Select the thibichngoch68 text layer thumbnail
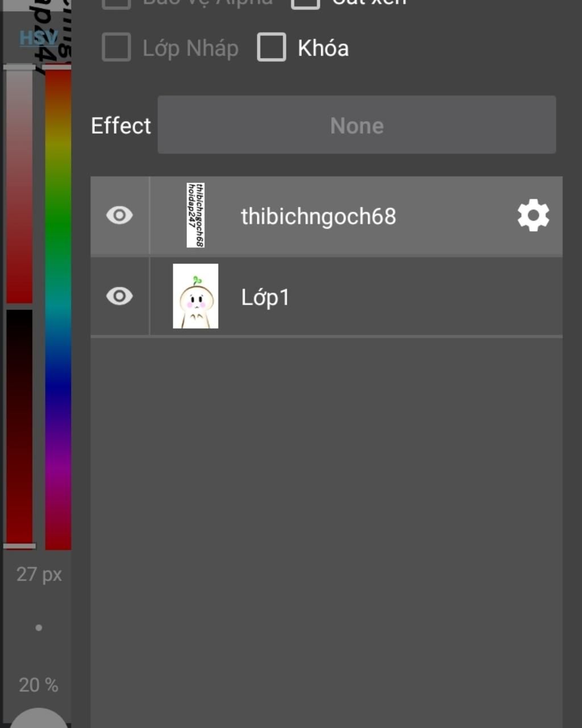The image size is (582, 728). coord(196,215)
